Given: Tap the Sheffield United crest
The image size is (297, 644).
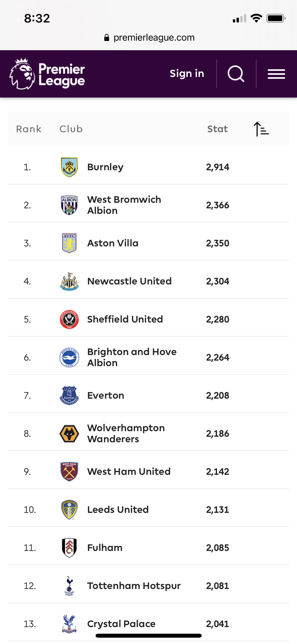Looking at the screenshot, I should point(69,319).
